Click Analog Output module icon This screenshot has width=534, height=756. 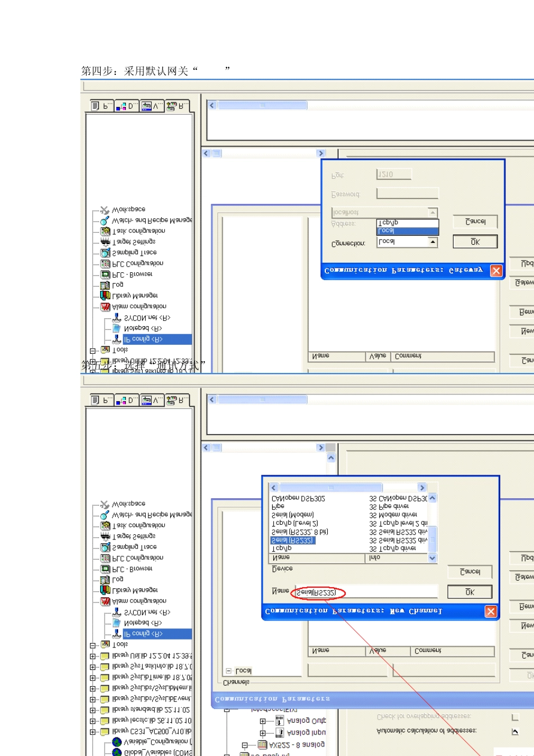(279, 721)
